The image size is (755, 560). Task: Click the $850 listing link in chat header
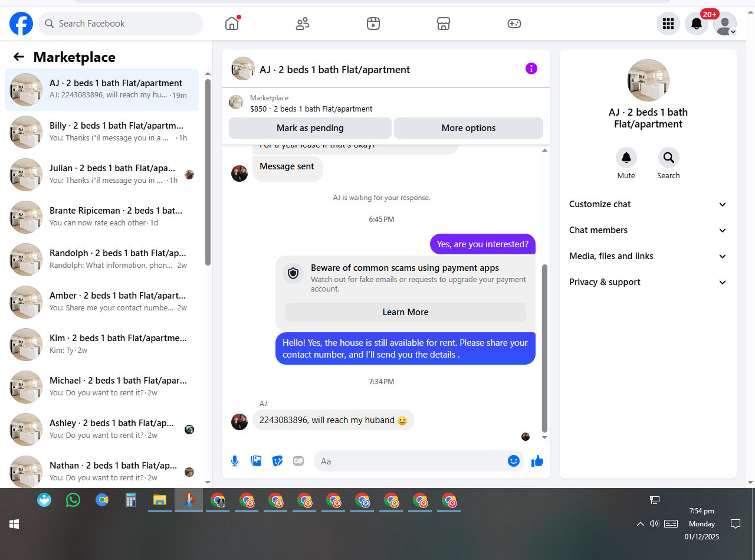311,109
